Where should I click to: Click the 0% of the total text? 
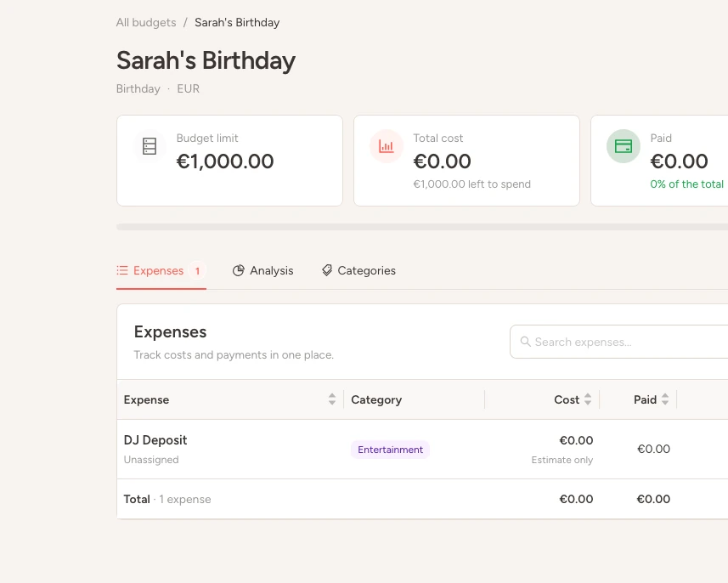click(686, 184)
